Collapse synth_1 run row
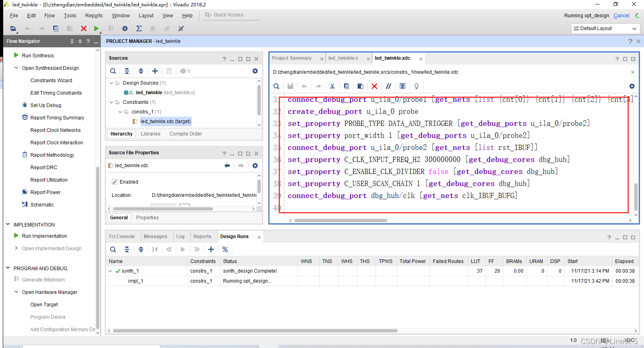This screenshot has height=348, width=644. pyautogui.click(x=111, y=271)
